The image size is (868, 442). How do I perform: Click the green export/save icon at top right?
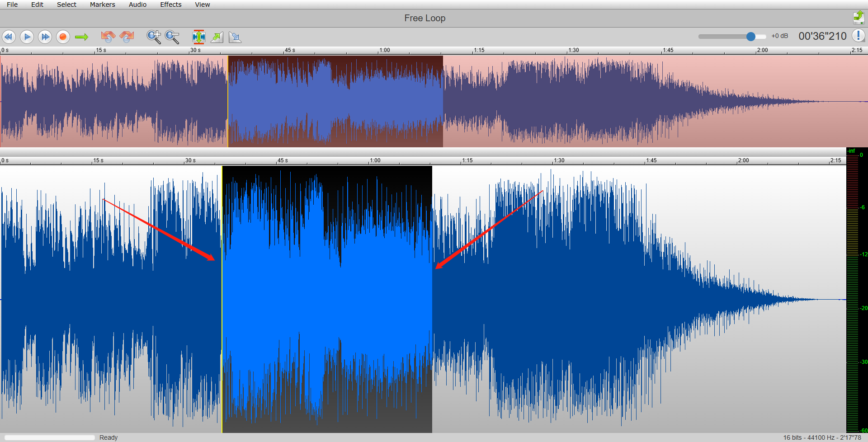[x=858, y=18]
